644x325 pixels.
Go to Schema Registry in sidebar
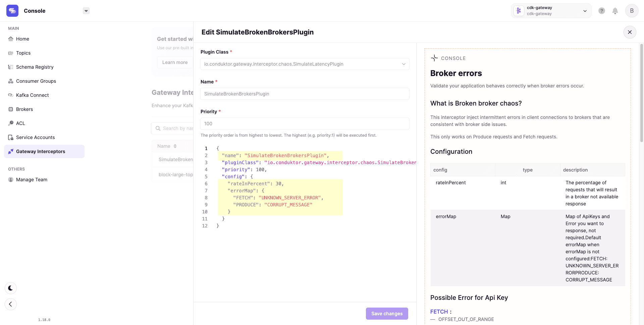pyautogui.click(x=35, y=67)
